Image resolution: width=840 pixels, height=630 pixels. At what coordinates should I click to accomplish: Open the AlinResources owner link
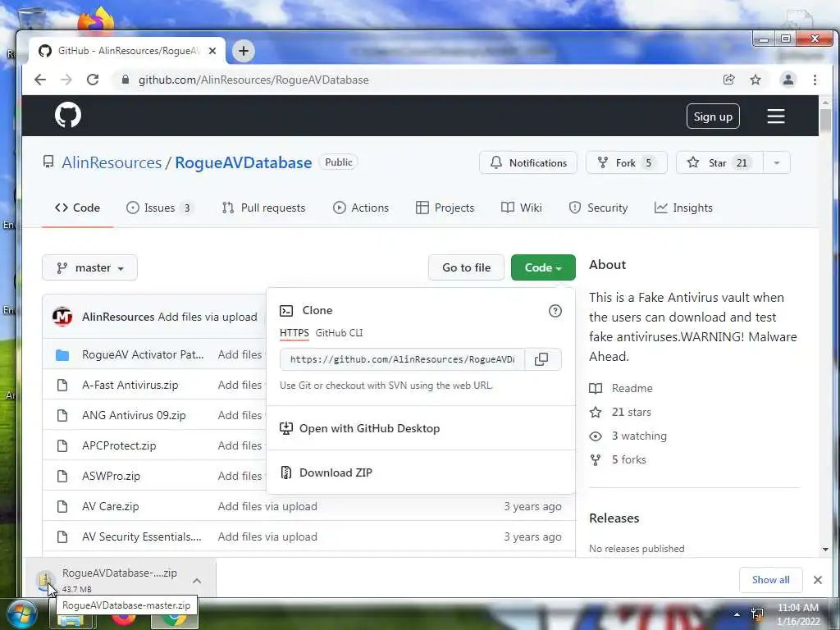pos(112,162)
